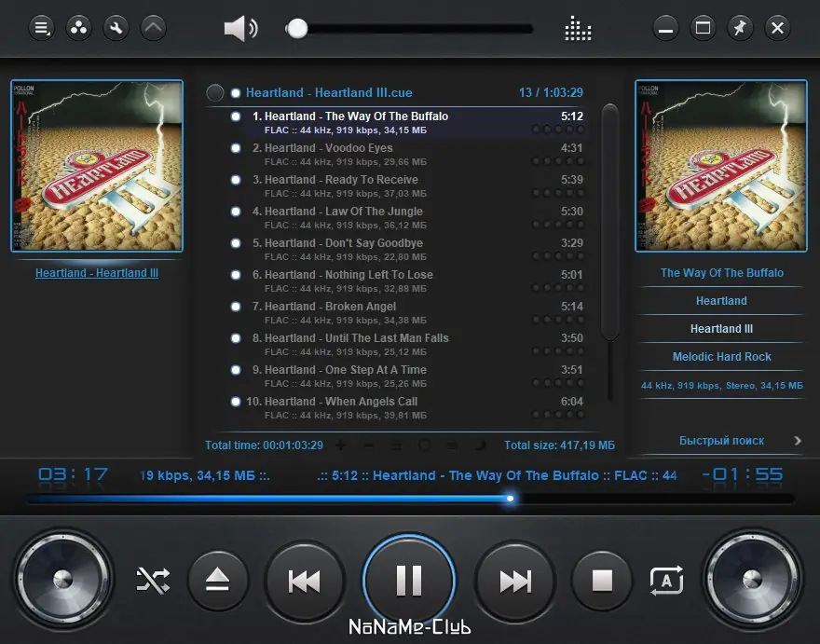Image resolution: width=820 pixels, height=644 pixels.
Task: Click the left album cover thumbnail
Action: 97,166
